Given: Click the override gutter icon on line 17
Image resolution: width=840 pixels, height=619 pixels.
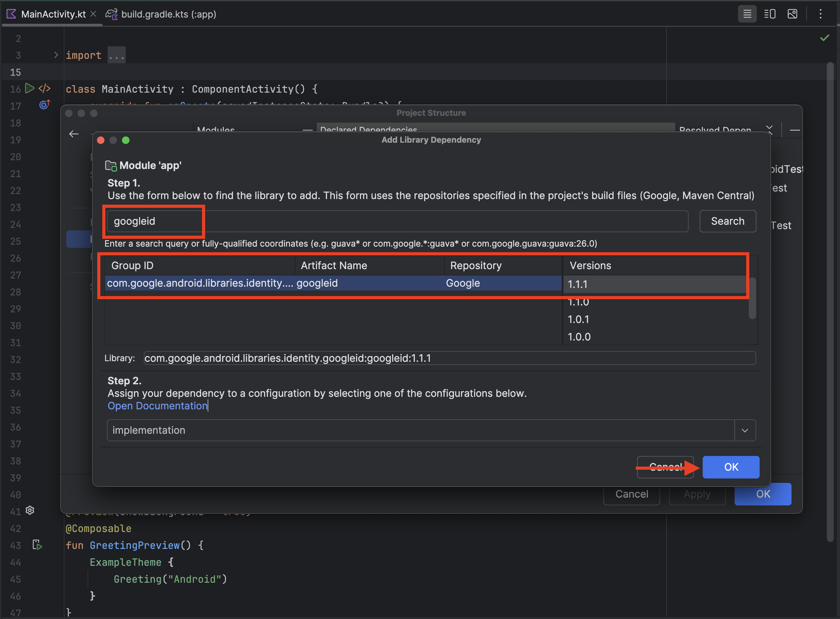Looking at the screenshot, I should 45,105.
